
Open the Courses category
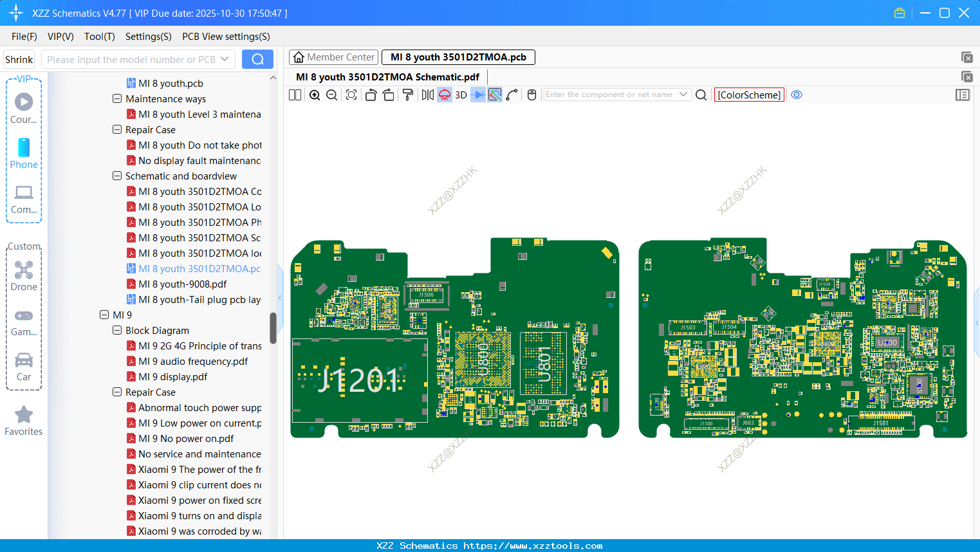[x=24, y=109]
